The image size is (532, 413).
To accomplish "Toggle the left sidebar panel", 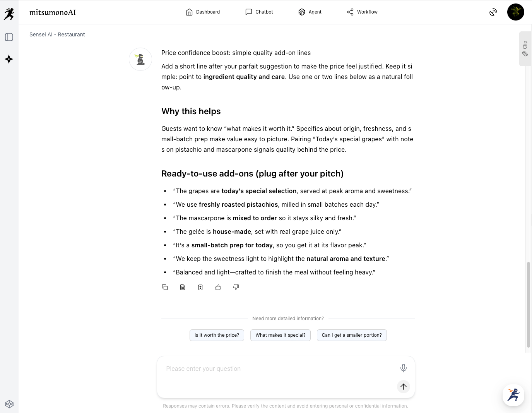I will [x=9, y=37].
